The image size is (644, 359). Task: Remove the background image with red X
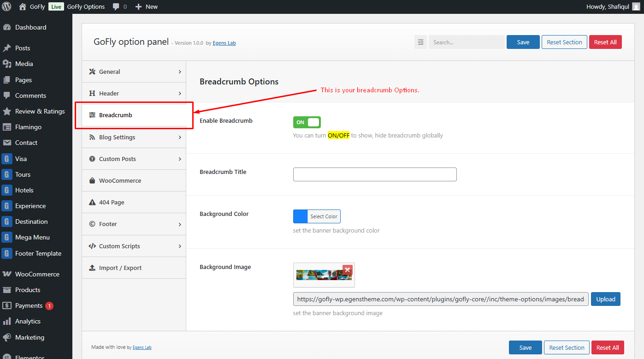pyautogui.click(x=348, y=269)
